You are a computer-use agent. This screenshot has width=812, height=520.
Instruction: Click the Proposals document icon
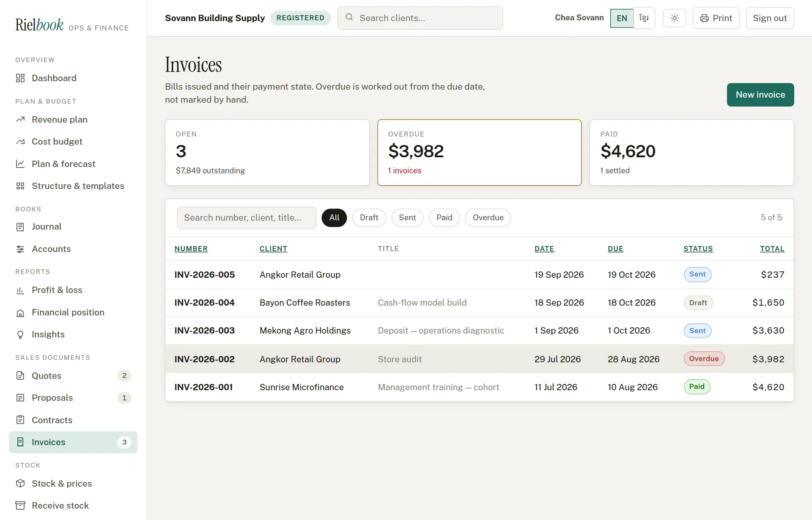[20, 398]
